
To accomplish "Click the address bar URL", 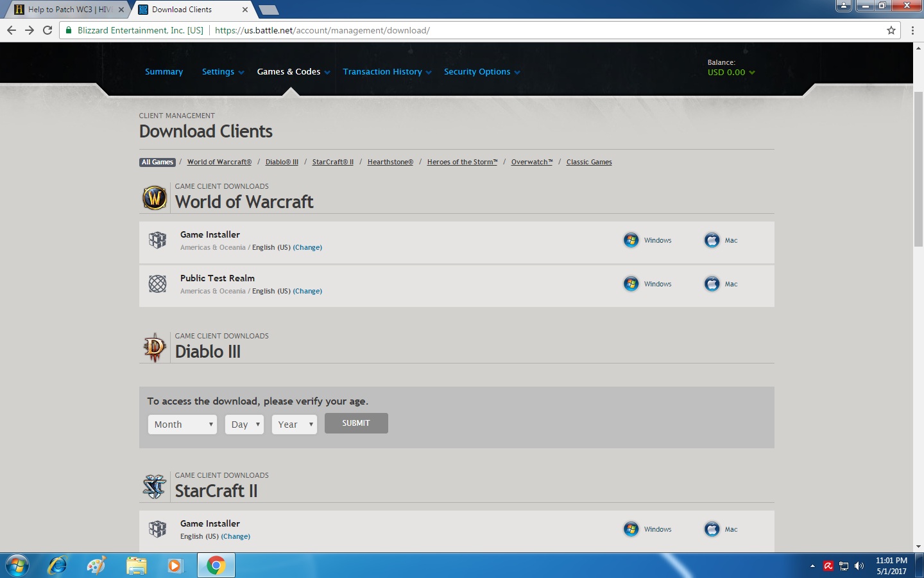I will point(322,30).
